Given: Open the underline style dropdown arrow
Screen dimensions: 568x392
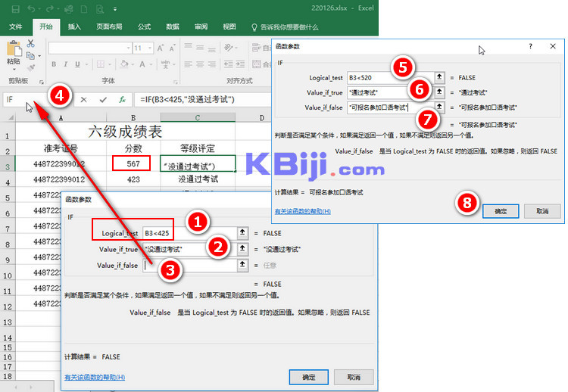Looking at the screenshot, I should 86,64.
